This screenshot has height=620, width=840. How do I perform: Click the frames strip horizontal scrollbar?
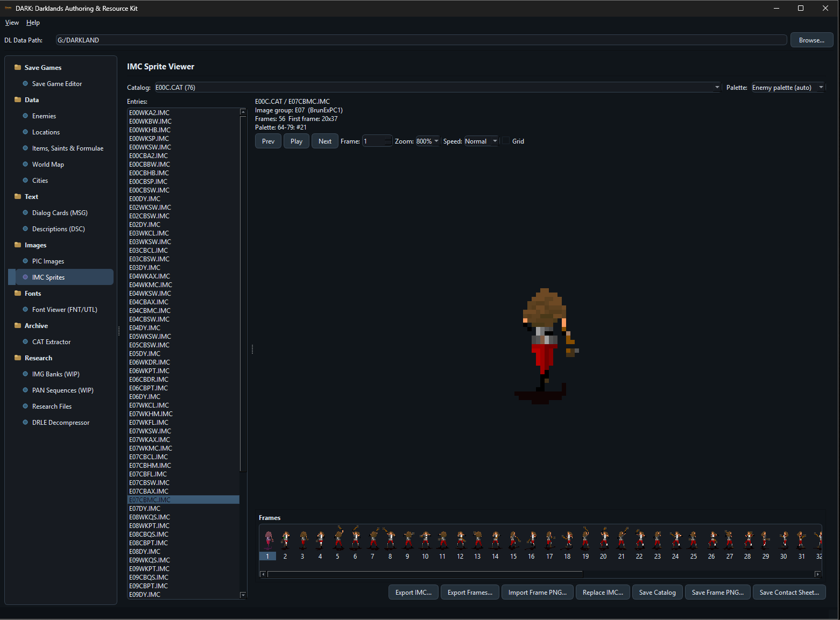(425, 574)
